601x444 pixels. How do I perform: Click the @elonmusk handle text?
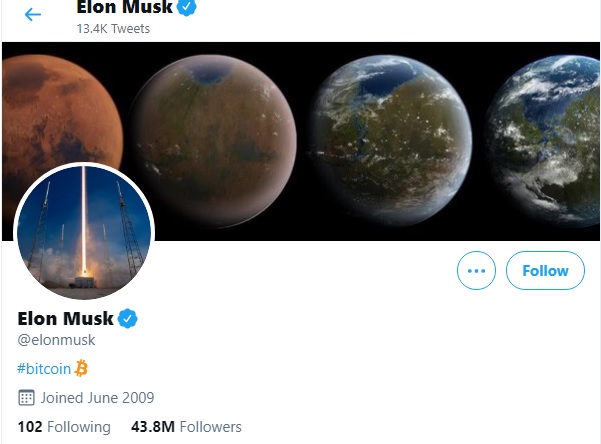point(56,340)
